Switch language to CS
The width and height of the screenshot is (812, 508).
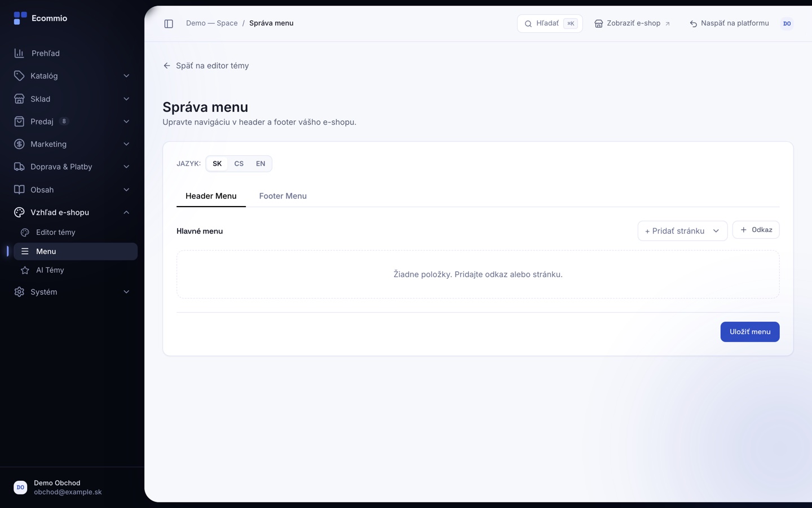[x=239, y=164]
